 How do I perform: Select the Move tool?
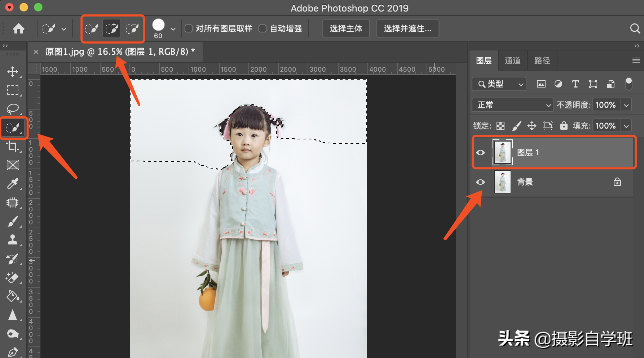(13, 71)
